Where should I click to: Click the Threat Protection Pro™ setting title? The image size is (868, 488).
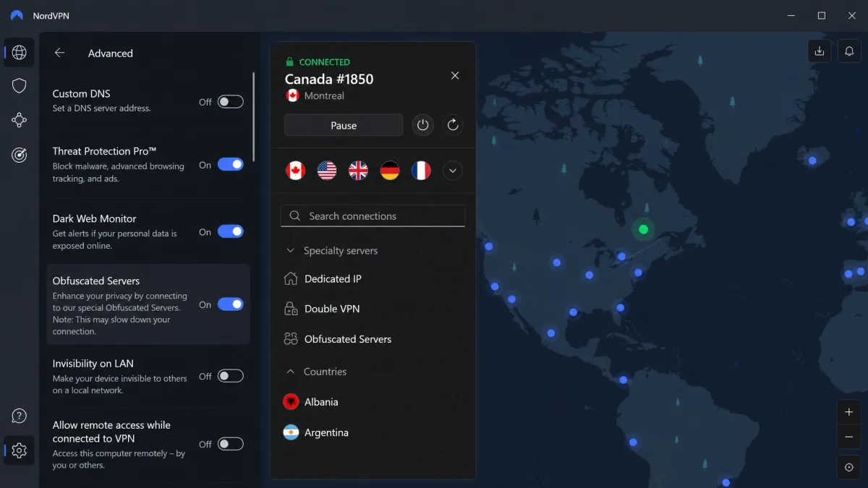[x=104, y=151]
